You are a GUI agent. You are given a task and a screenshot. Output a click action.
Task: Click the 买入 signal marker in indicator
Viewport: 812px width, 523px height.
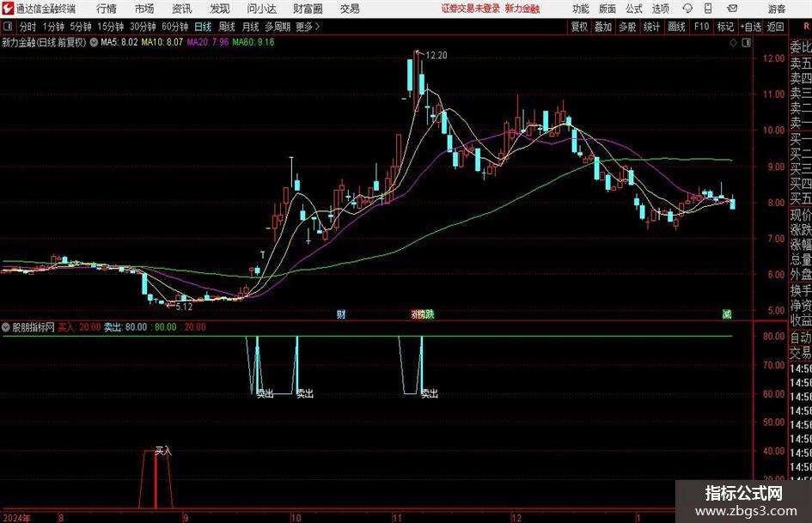click(x=163, y=451)
